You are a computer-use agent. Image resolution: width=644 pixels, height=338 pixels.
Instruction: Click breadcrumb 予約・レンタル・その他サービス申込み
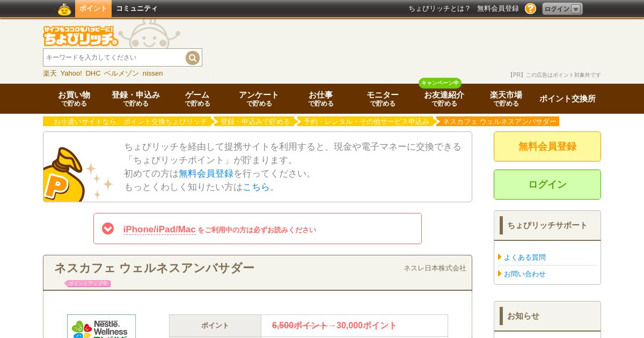pos(367,122)
